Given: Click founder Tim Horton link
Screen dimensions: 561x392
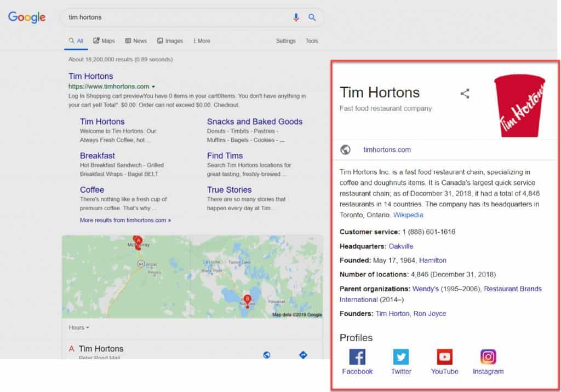Looking at the screenshot, I should click(x=392, y=314).
